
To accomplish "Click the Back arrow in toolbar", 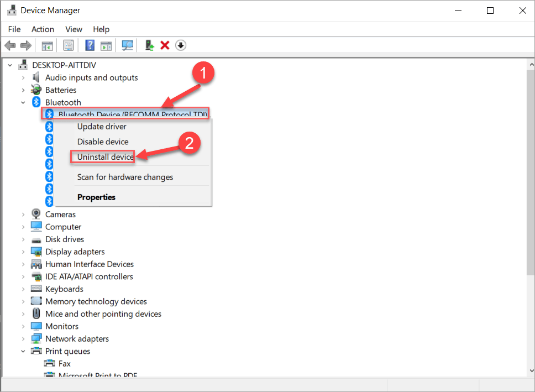I will pos(9,45).
